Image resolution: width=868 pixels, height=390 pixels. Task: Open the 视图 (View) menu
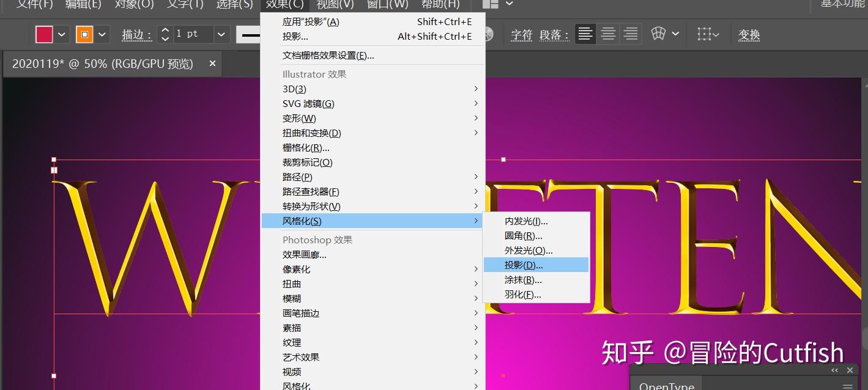click(x=334, y=4)
